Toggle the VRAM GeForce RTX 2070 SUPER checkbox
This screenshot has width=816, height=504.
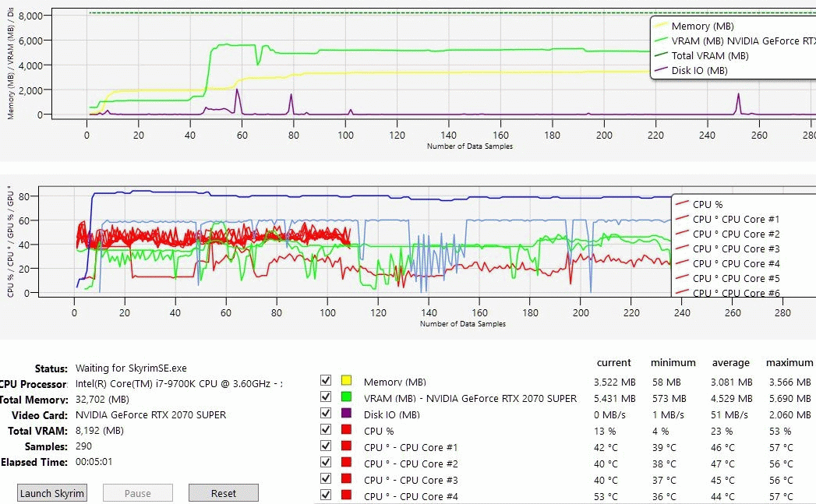pyautogui.click(x=327, y=398)
